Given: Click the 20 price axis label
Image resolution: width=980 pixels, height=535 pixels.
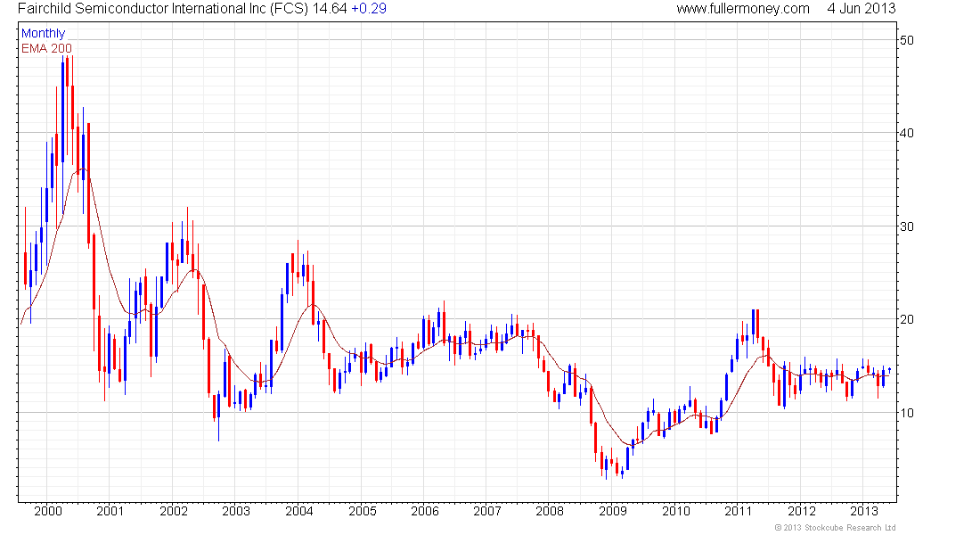Looking at the screenshot, I should pos(906,319).
